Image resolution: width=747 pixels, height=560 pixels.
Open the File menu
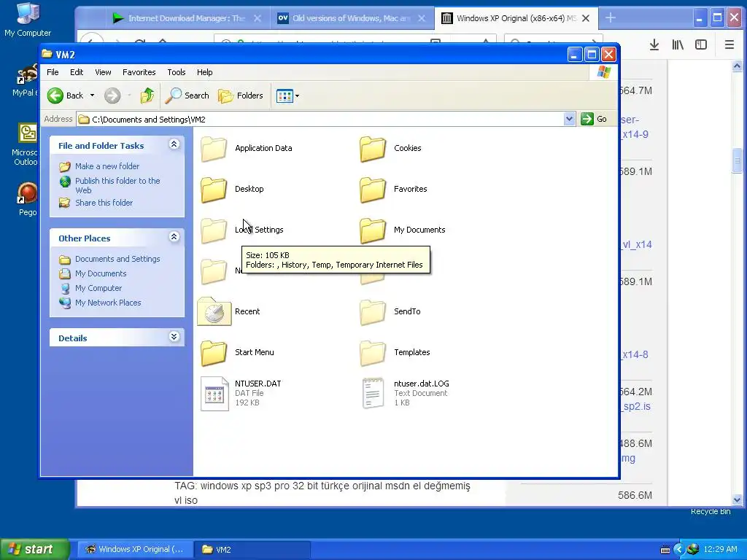click(53, 72)
